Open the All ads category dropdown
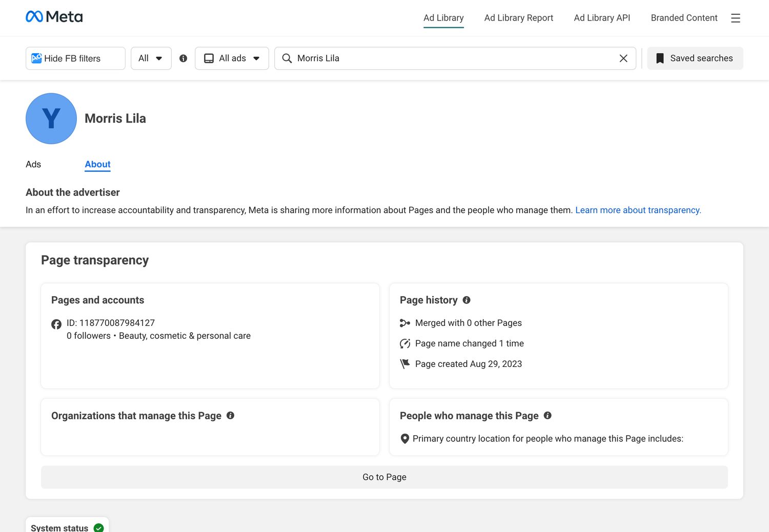 tap(232, 58)
